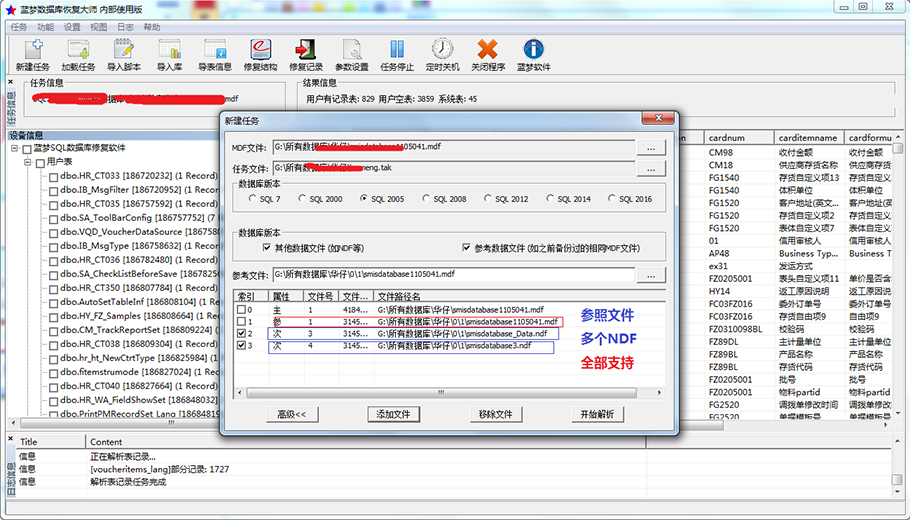Click the 定时关机 clock icon

442,49
